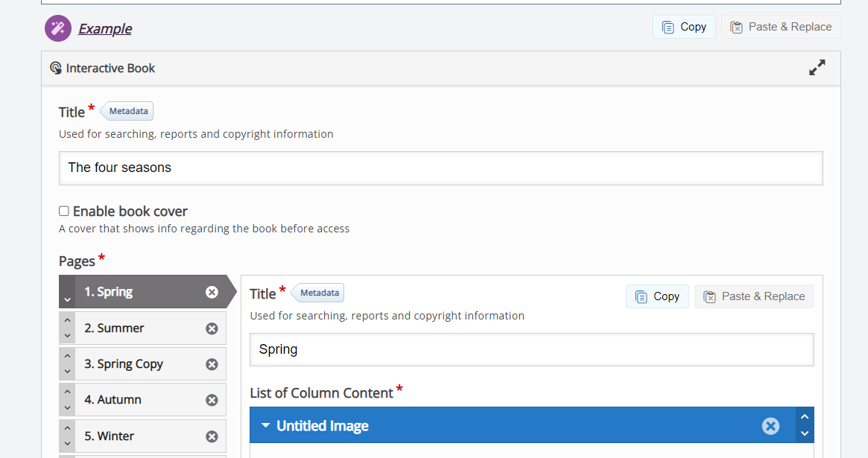Collapse the Untitled Image section
The height and width of the screenshot is (458, 868).
266,426
